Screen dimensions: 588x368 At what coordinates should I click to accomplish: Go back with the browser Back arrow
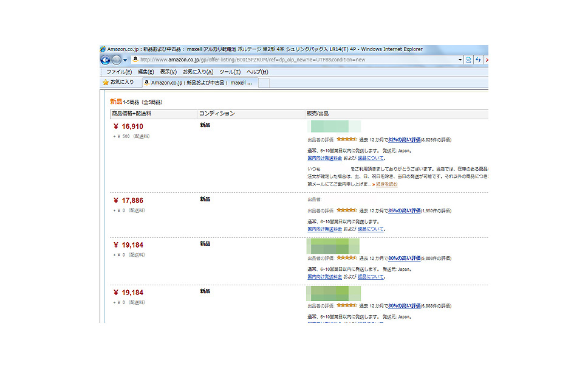105,60
